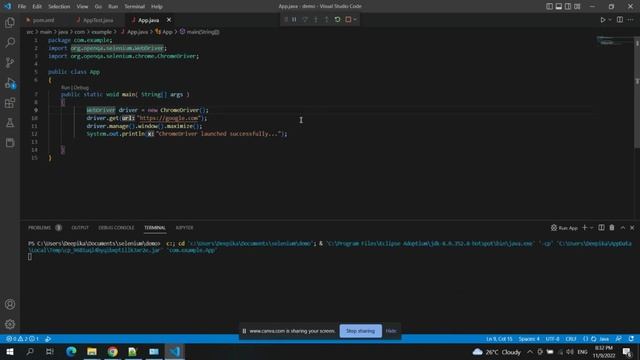Kill the terminal with trash icon

coord(612,227)
